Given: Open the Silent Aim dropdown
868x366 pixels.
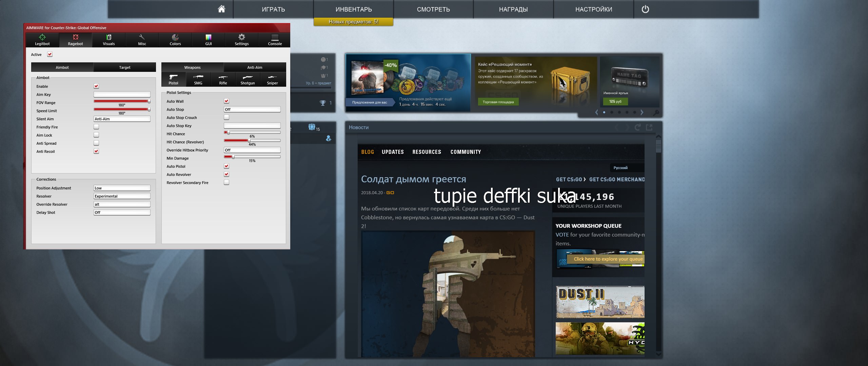Looking at the screenshot, I should [x=122, y=119].
